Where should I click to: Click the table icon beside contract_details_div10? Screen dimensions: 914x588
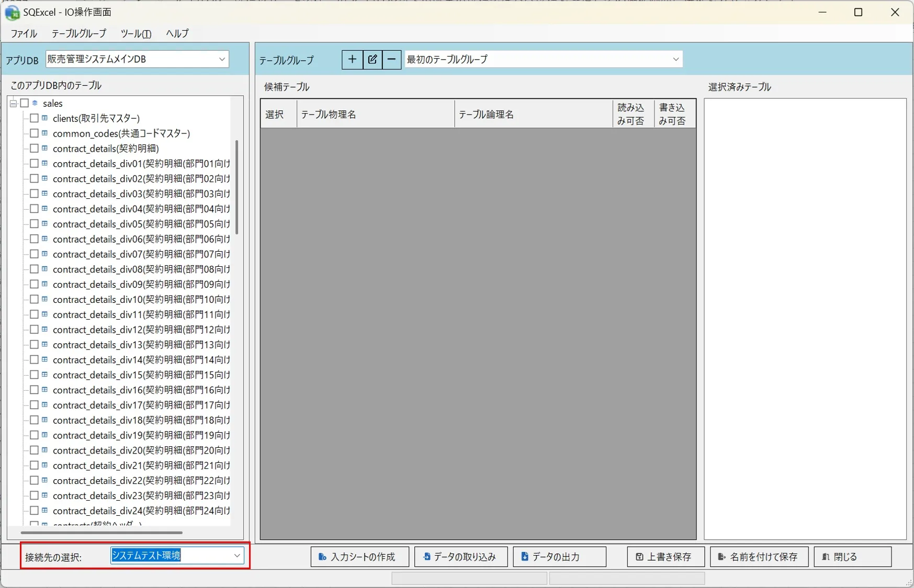(x=45, y=299)
